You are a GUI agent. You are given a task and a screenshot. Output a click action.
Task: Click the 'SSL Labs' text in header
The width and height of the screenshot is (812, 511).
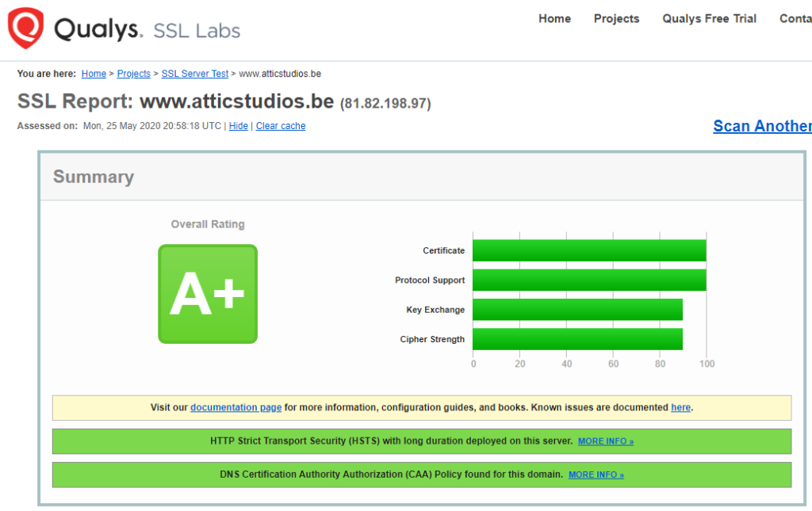pos(197,31)
